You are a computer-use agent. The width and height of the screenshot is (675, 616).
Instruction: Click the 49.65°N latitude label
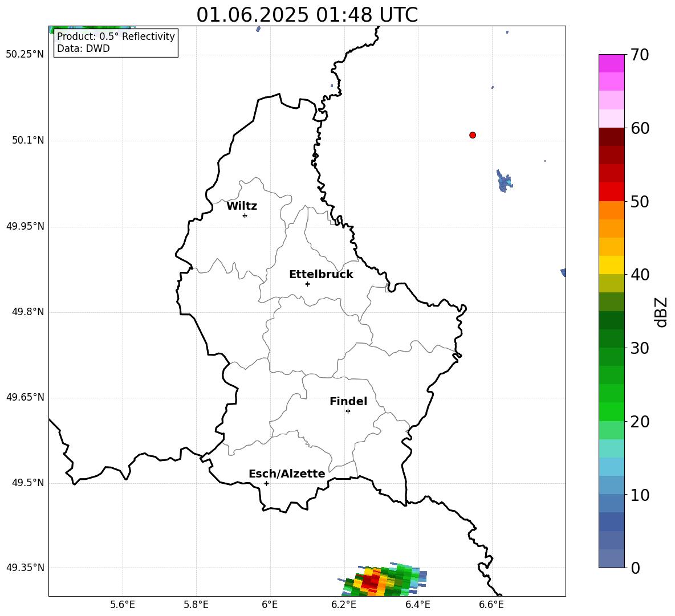[x=25, y=397]
